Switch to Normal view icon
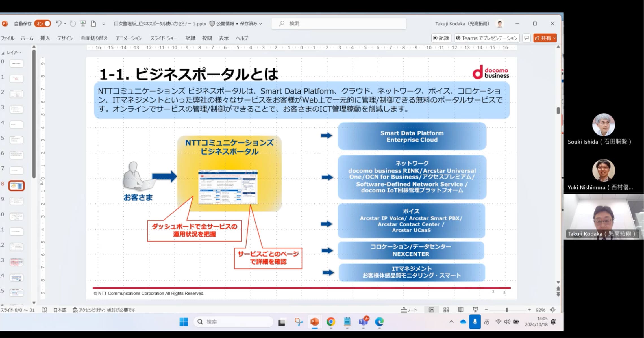The image size is (644, 338). point(432,310)
